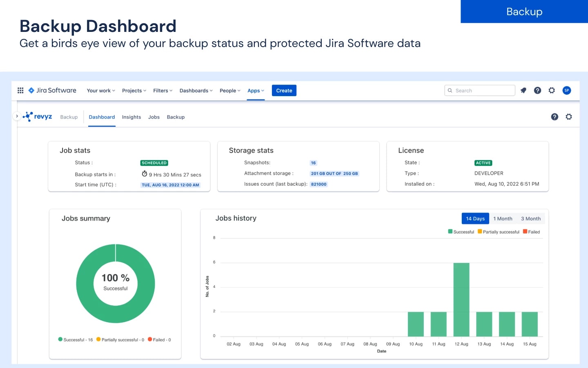Image resolution: width=588 pixels, height=368 pixels.
Task: Switch to the Insights tab
Action: click(x=131, y=117)
